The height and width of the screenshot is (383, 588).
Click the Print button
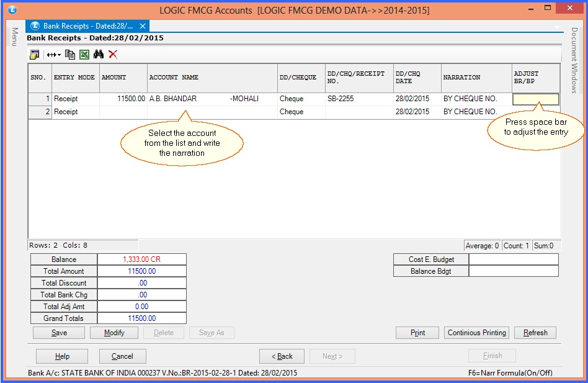(417, 333)
